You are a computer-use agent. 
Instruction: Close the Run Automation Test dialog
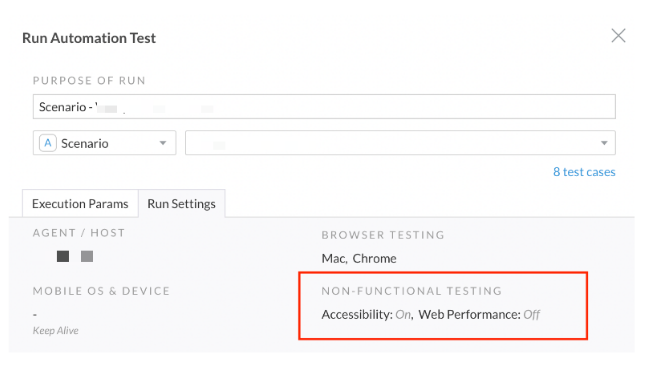tap(618, 36)
